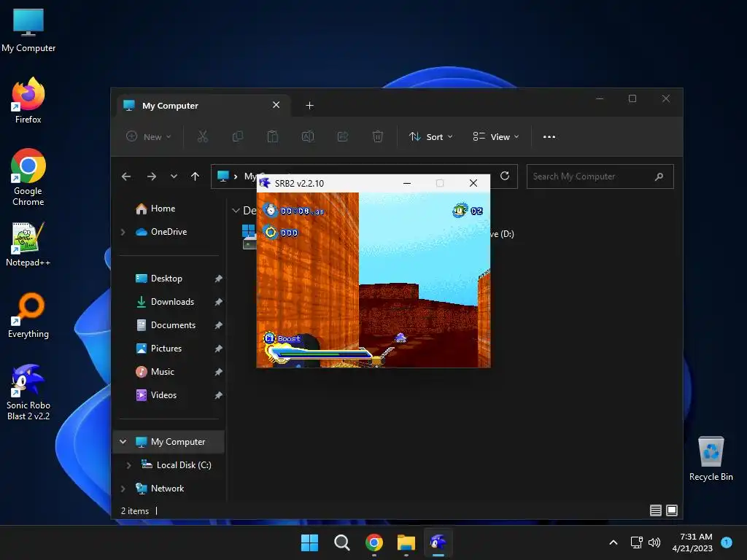Click the Paste clipboard icon in Explorer

coord(273,136)
